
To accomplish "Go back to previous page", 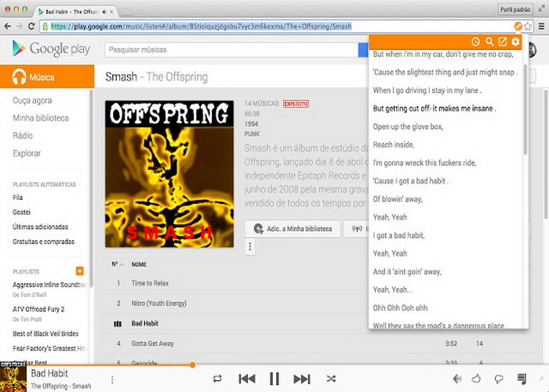I will (x=7, y=26).
